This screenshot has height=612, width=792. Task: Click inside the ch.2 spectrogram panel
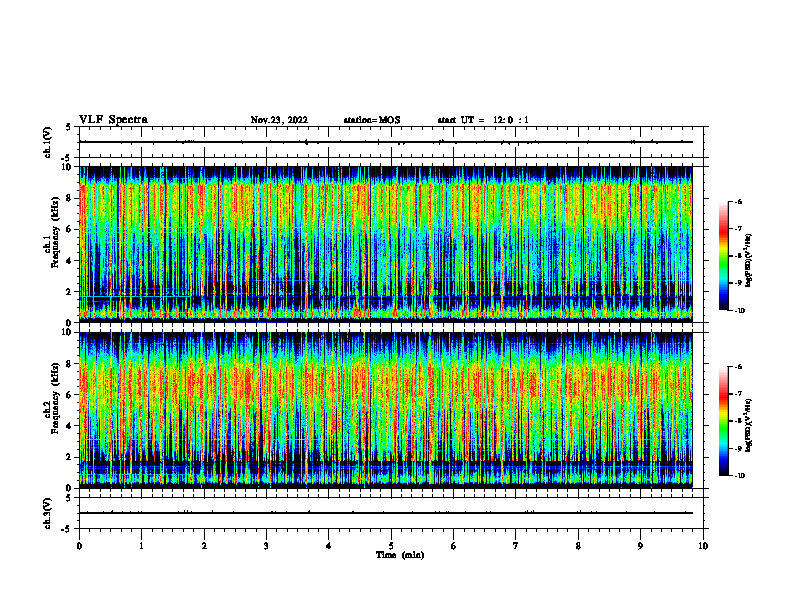(386, 410)
